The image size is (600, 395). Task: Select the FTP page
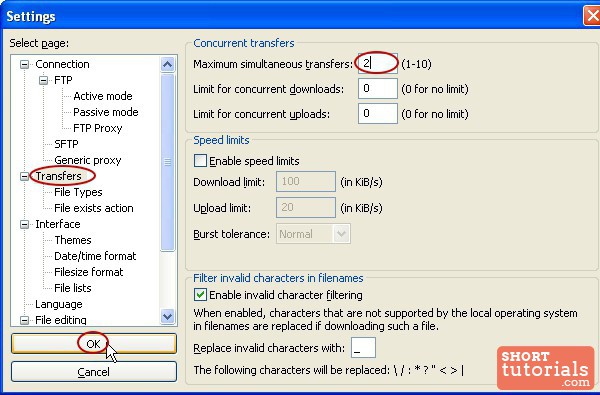[63, 80]
